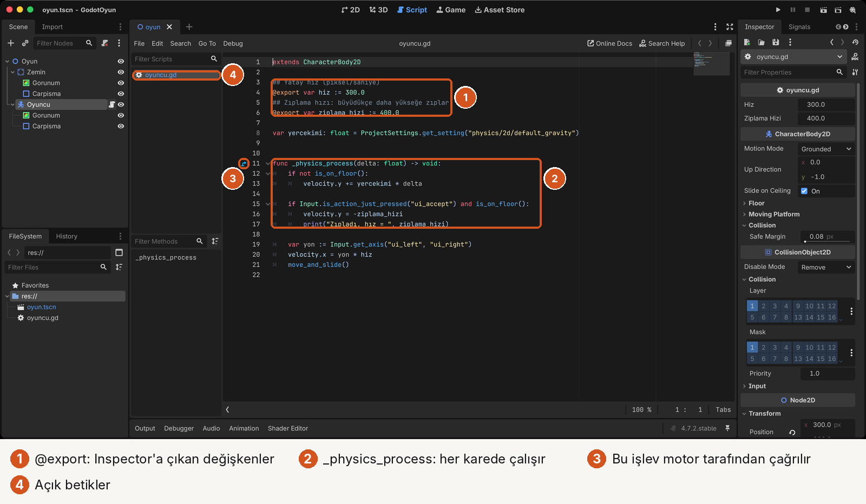The height and width of the screenshot is (504, 866).
Task: Enable collision layer 2 in Layer grid
Action: (x=764, y=306)
